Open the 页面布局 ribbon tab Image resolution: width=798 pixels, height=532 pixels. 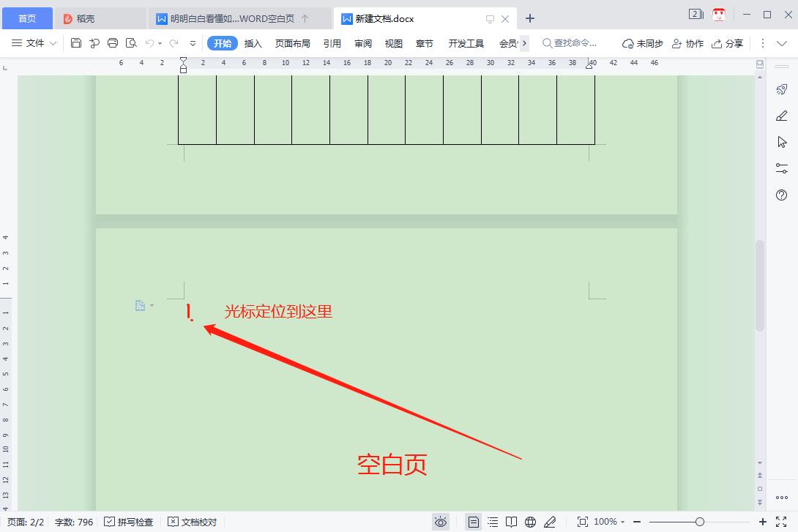coord(292,44)
